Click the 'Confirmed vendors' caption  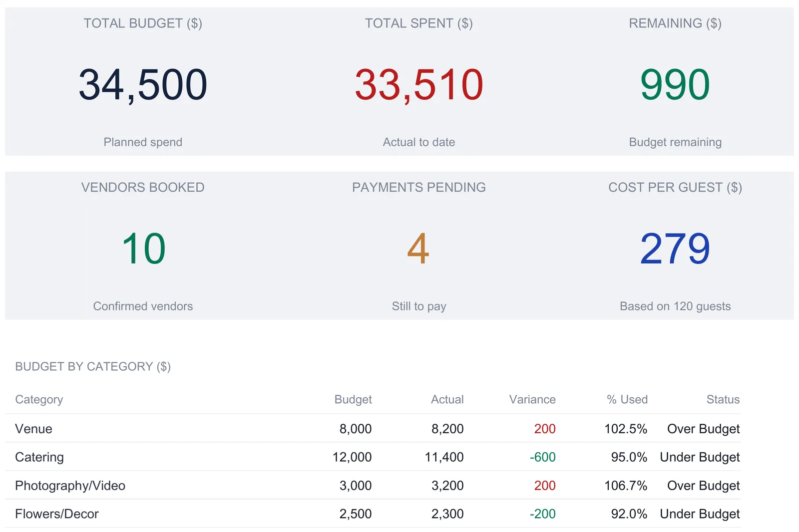(x=143, y=306)
